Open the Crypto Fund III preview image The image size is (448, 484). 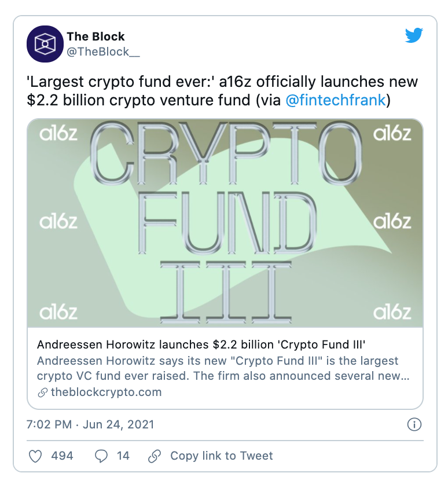tap(225, 223)
